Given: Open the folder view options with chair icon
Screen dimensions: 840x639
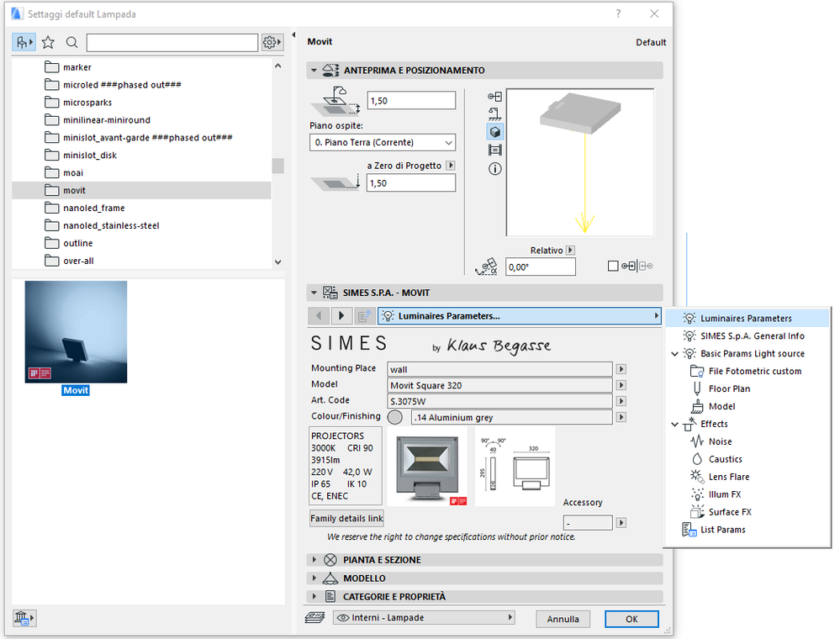Looking at the screenshot, I should pos(24,42).
